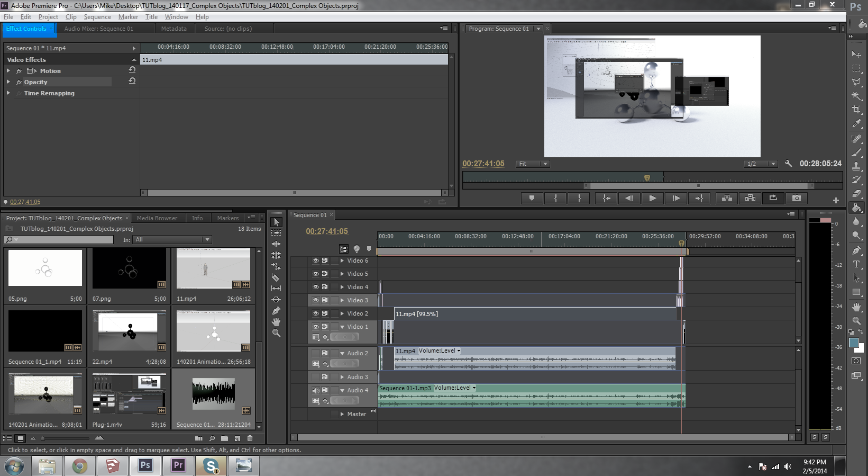Select the Ripple Edit tool

(x=276, y=244)
